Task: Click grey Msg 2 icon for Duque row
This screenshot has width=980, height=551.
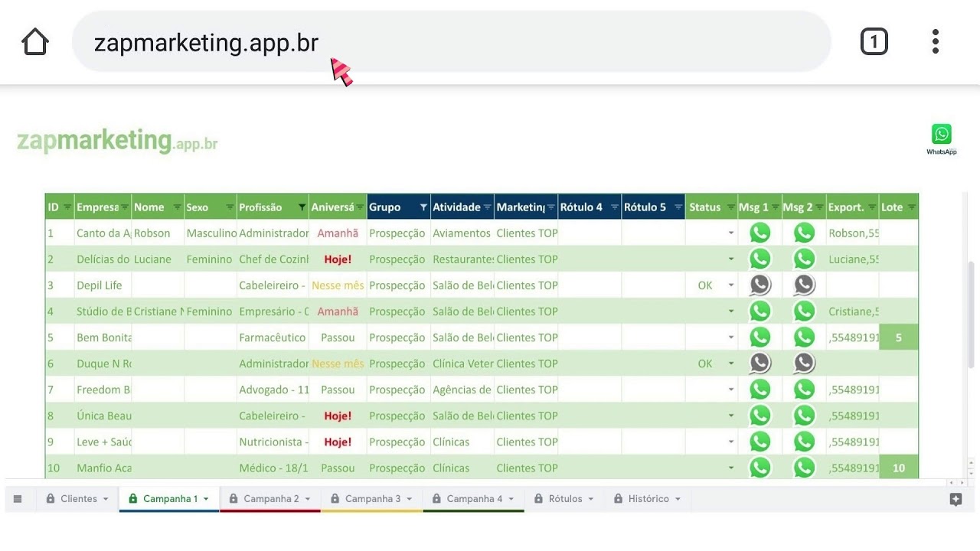Action: [x=804, y=363]
